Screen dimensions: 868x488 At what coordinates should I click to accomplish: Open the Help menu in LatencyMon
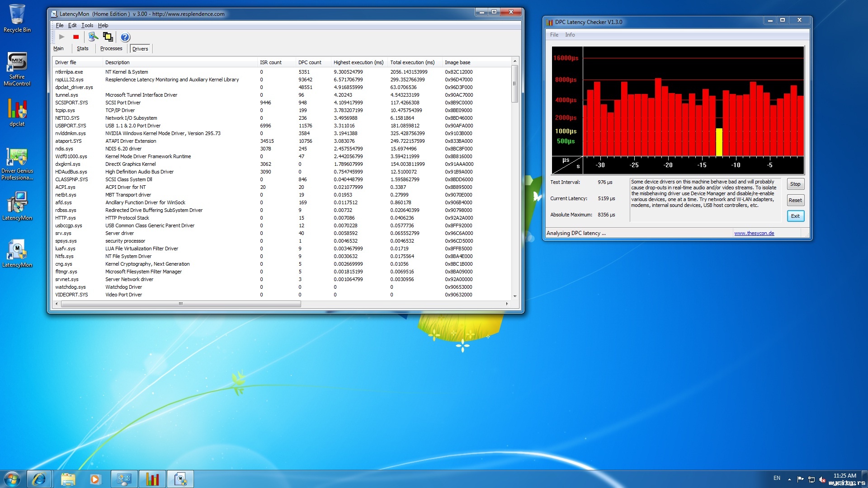click(x=103, y=25)
